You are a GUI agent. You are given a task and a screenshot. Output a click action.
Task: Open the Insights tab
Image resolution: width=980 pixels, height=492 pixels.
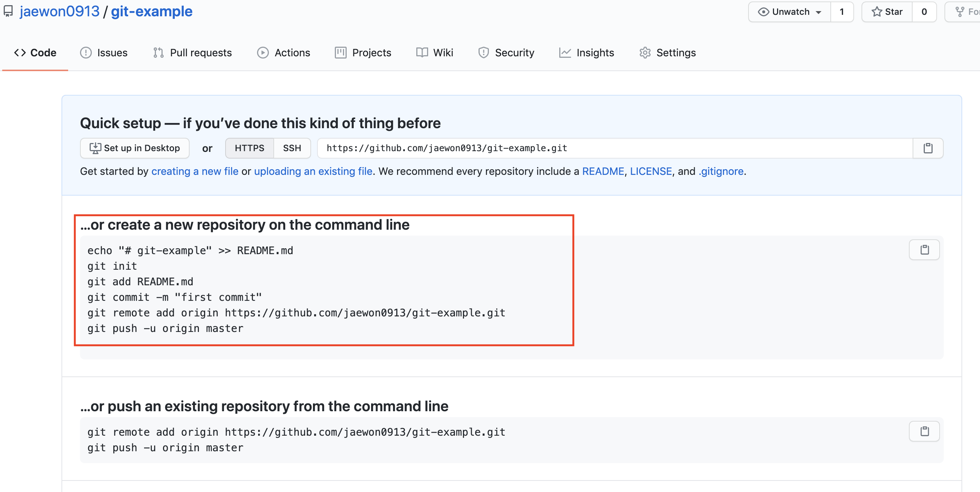pos(587,53)
